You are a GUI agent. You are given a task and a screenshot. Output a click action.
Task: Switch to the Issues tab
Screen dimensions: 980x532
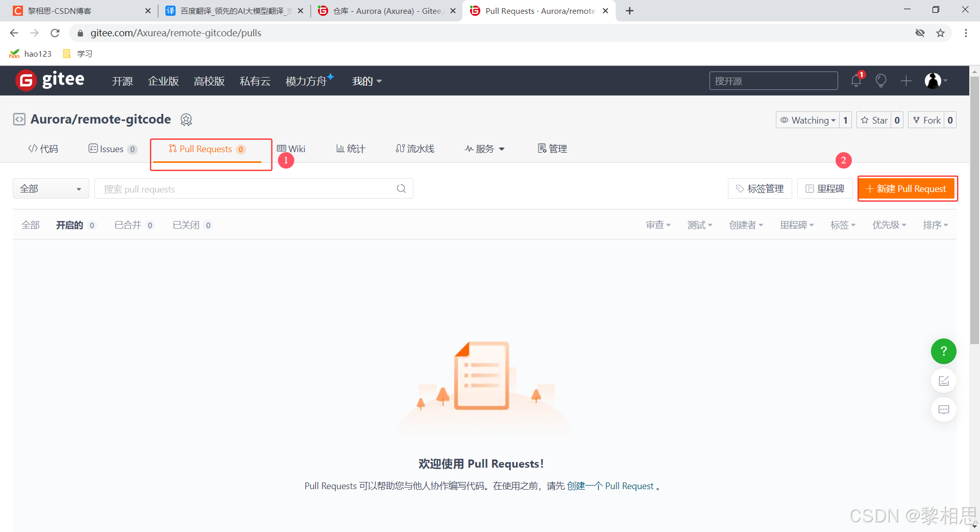tap(112, 149)
